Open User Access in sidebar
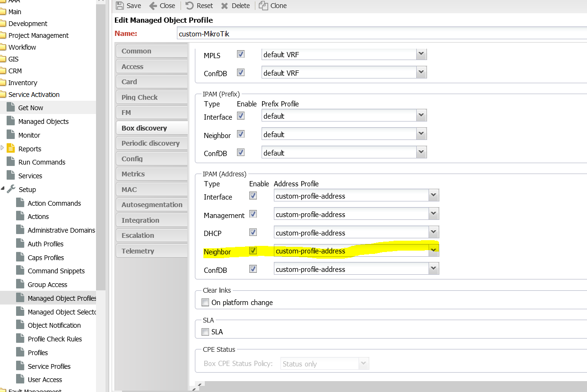This screenshot has width=587, height=392. [45, 380]
